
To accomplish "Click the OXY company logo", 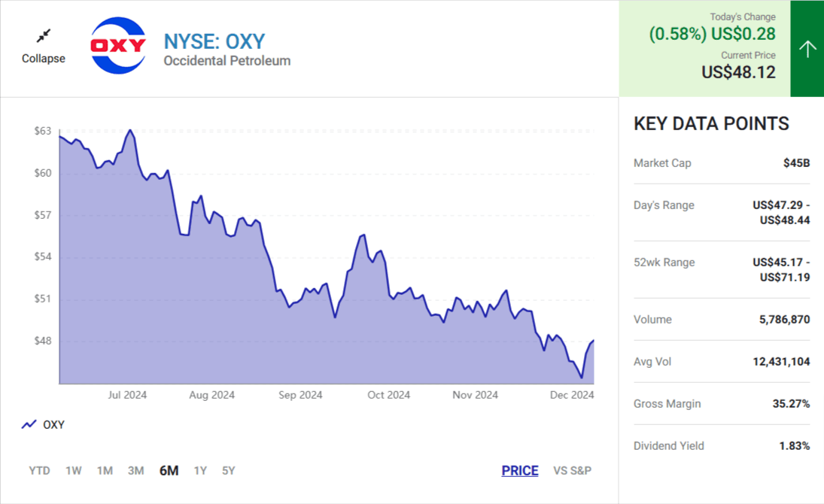I will tap(118, 46).
